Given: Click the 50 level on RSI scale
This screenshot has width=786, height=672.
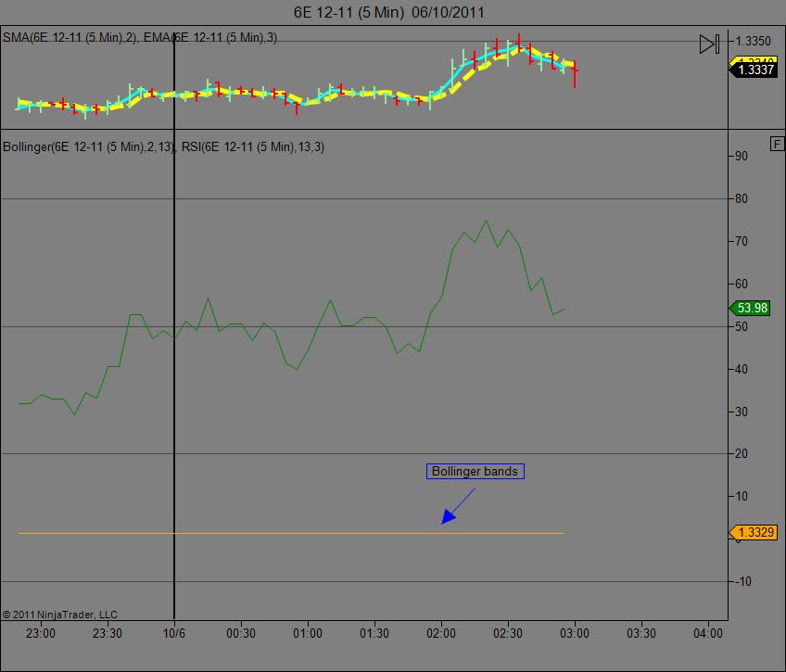Looking at the screenshot, I should pos(742,326).
